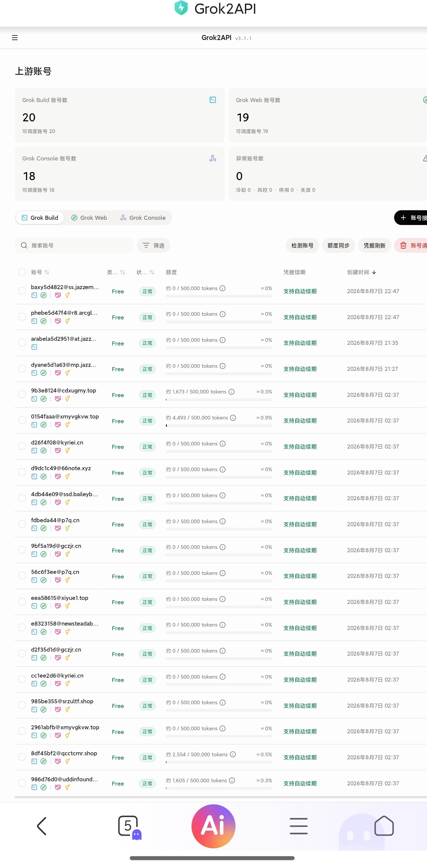The image size is (427, 868).
Task: Show quota info for baxy5d4822 account
Action: (x=223, y=288)
